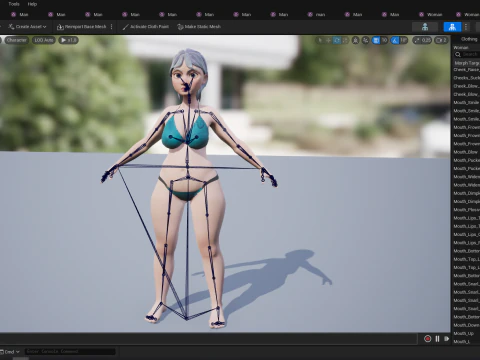Open rotation snap angle menu
480x360 pixels.
coord(404,40)
